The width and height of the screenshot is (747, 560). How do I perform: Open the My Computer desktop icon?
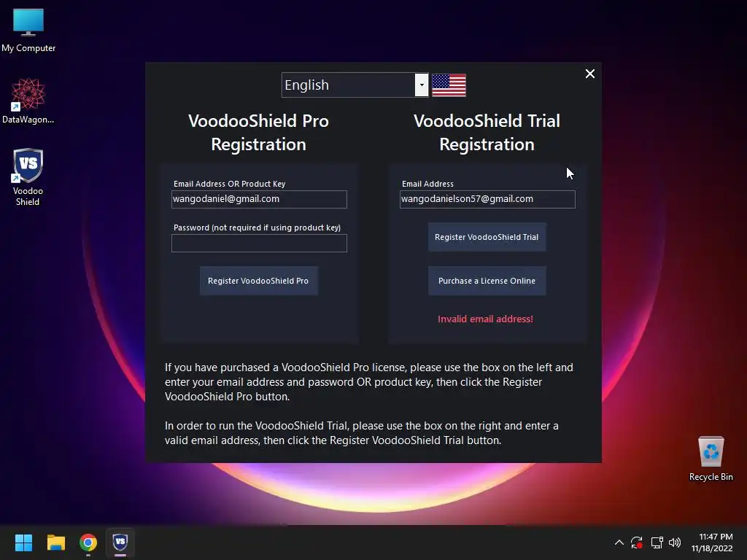28,31
